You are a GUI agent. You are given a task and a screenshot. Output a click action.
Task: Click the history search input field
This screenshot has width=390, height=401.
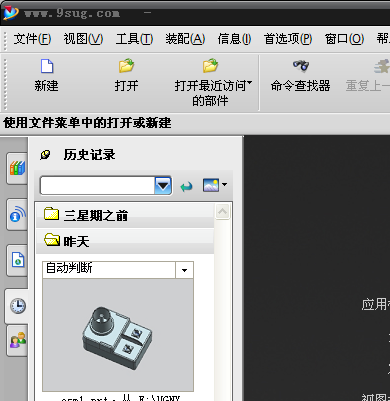tap(97, 185)
